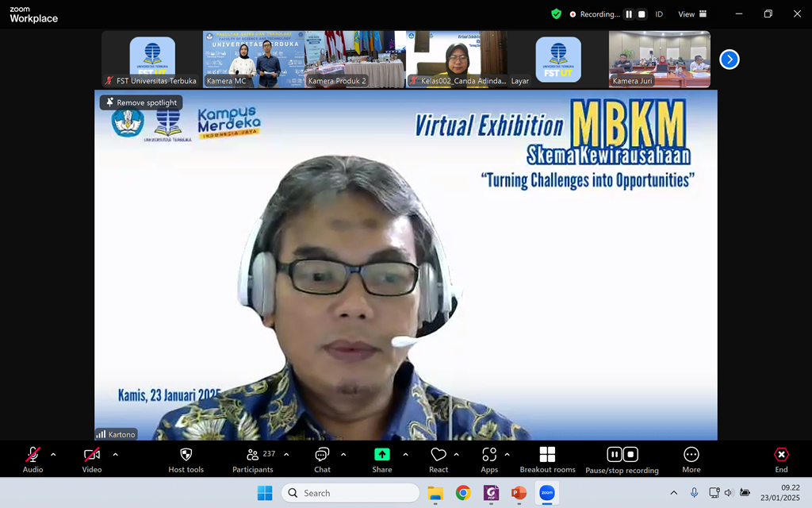Select the Kamera Juri video thumbnail

(659, 59)
